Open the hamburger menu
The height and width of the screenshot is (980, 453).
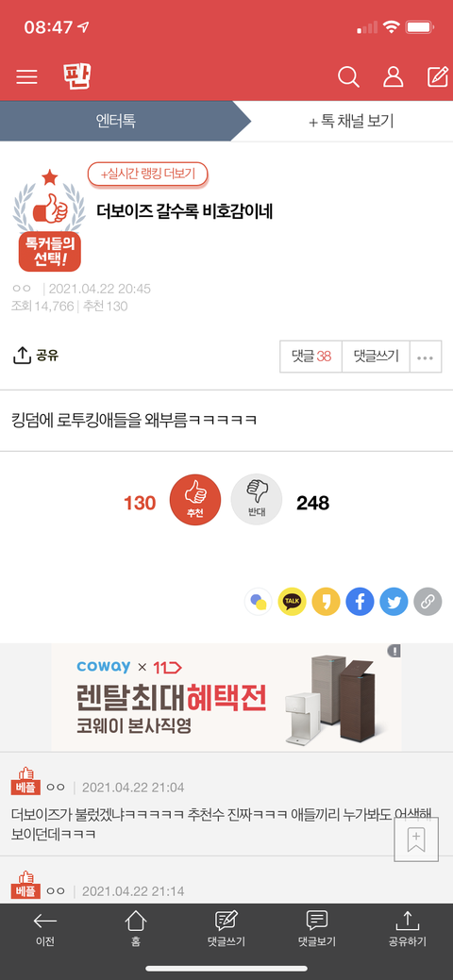[26, 77]
